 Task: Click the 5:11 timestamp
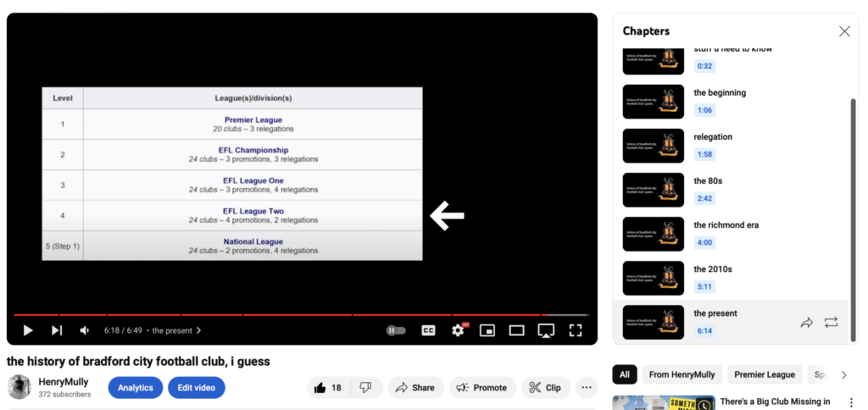pos(704,286)
